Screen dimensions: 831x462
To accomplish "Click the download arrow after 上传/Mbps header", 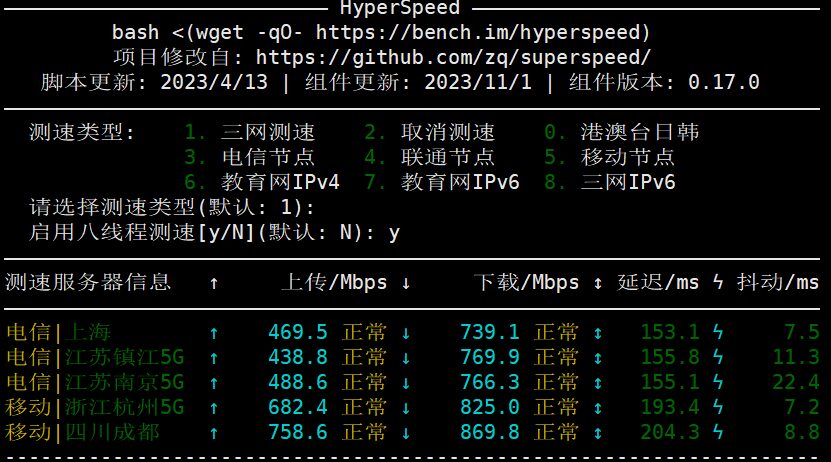I will 406,283.
